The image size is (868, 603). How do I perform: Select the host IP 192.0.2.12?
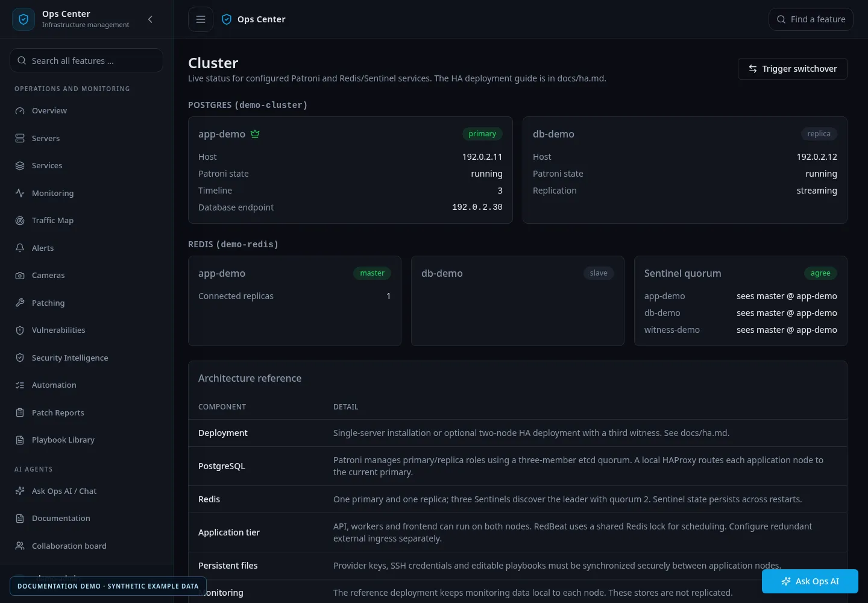pyautogui.click(x=817, y=157)
